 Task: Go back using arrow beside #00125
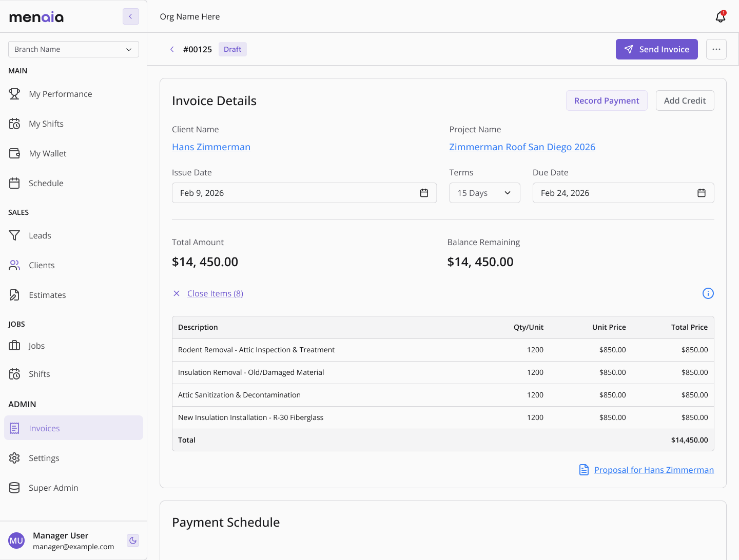point(172,49)
